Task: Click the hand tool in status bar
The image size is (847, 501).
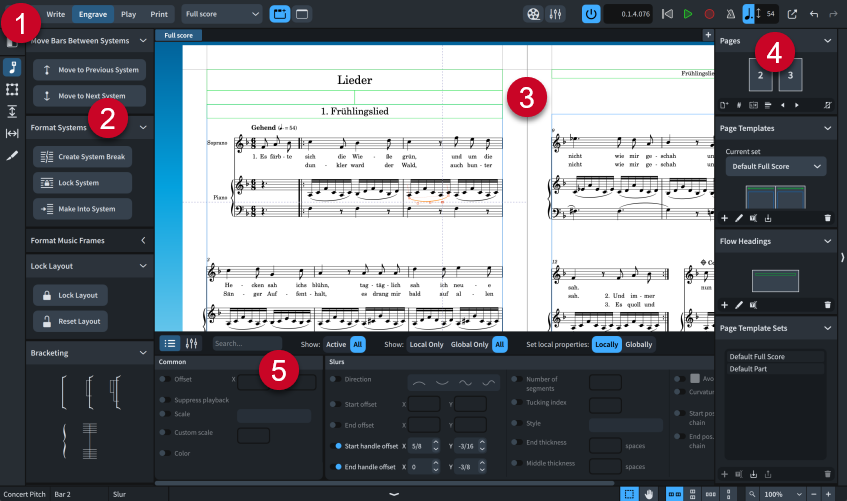Action: (649, 494)
